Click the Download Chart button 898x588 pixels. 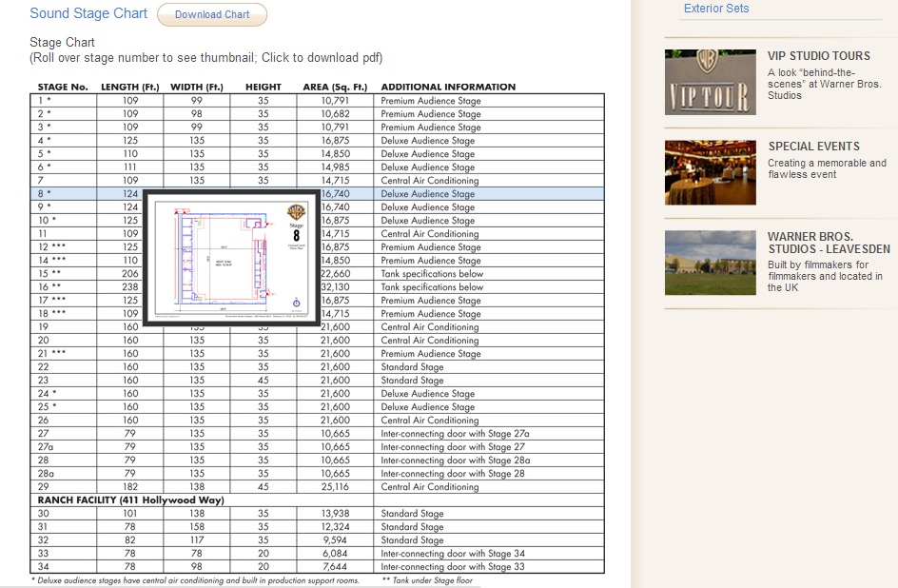pyautogui.click(x=212, y=14)
